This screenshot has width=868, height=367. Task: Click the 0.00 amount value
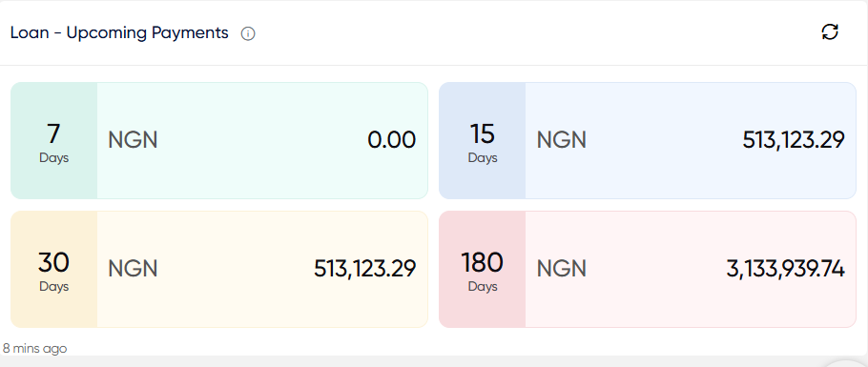tap(391, 140)
